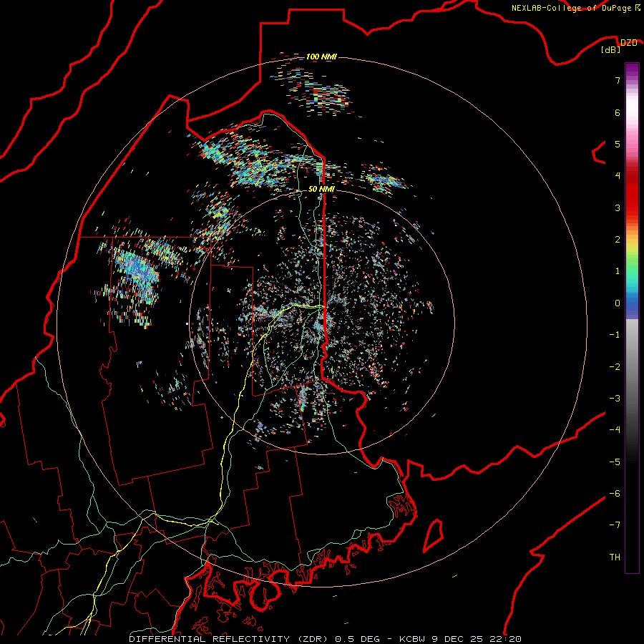Click the 50 NMI range ring label
The width and height of the screenshot is (644, 644).
(321, 189)
